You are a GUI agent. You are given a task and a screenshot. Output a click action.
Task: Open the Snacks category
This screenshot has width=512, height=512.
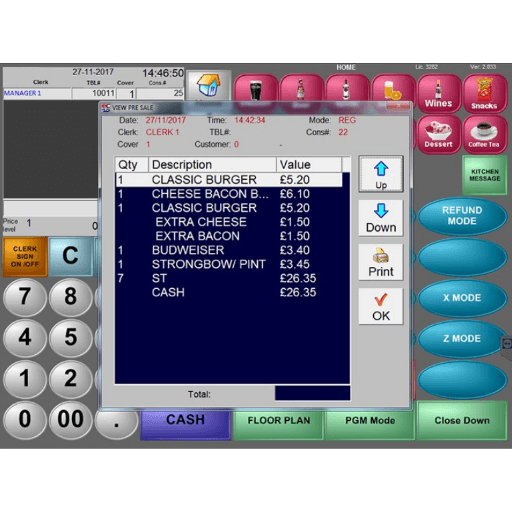[484, 93]
